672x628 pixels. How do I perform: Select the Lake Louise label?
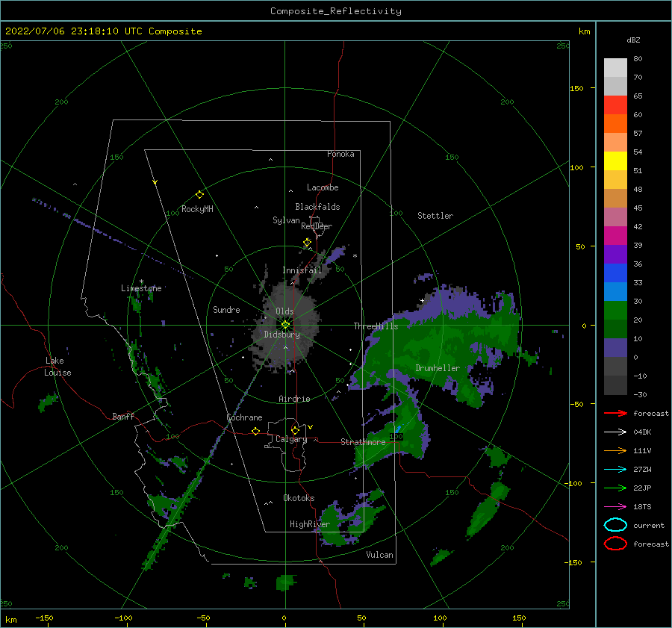coord(58,367)
